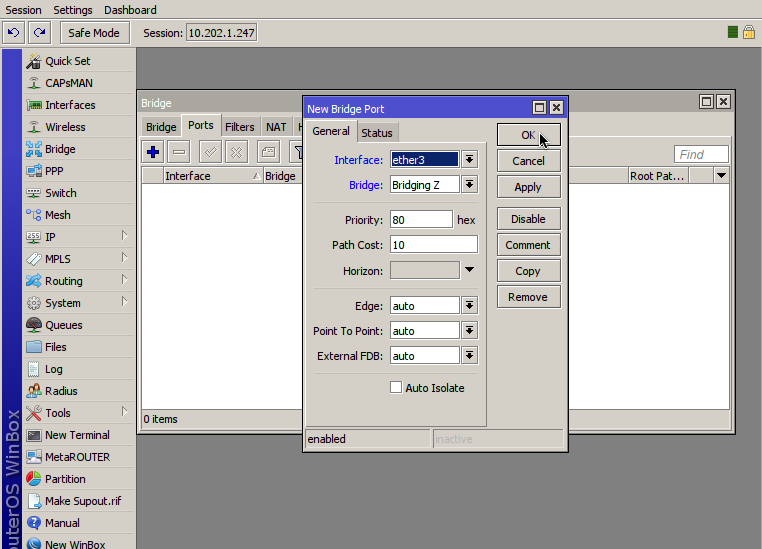Viewport: 762px width, 549px height.
Task: Click Make Supout.rif in sidebar
Action: [x=80, y=501]
